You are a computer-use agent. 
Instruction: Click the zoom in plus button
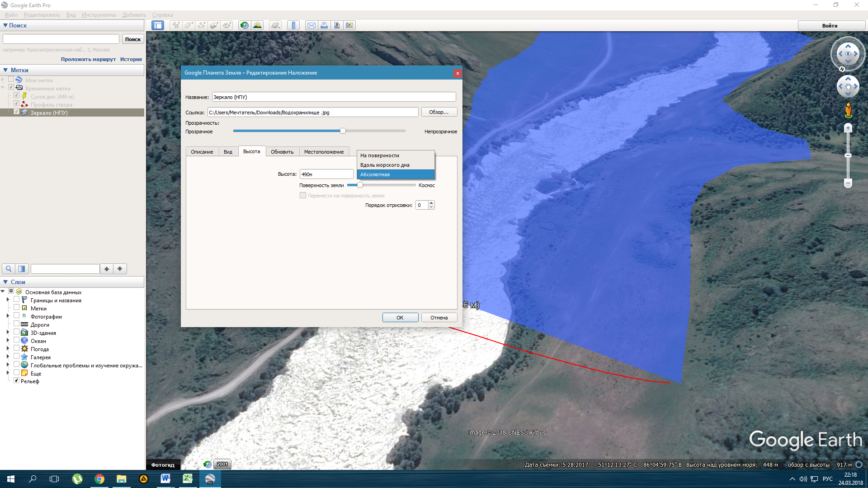pos(848,128)
